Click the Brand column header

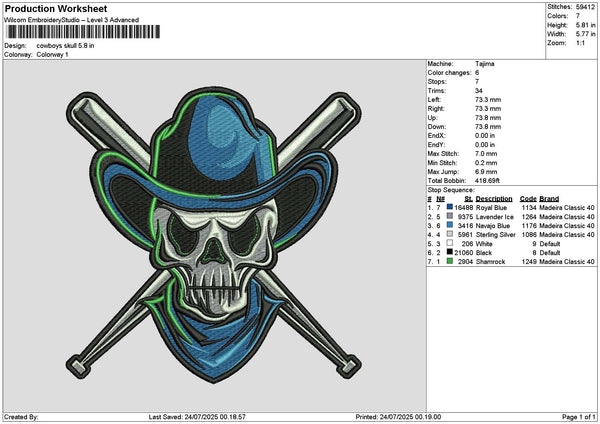click(551, 198)
